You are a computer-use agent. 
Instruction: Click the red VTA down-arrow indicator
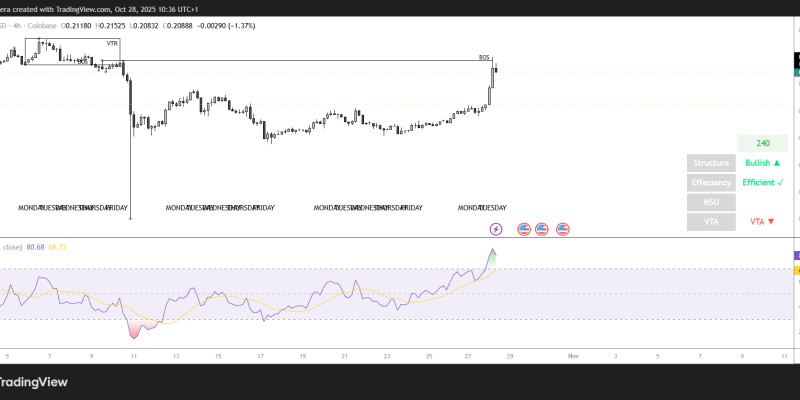762,222
